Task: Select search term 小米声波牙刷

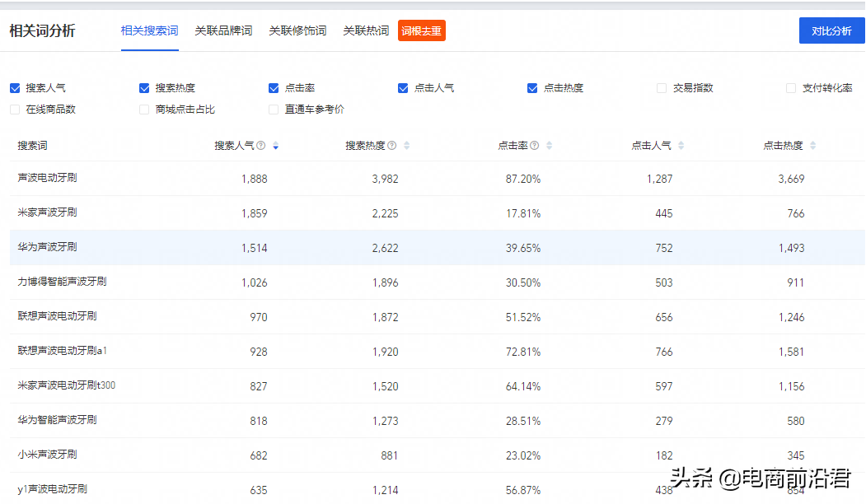Action: [48, 455]
